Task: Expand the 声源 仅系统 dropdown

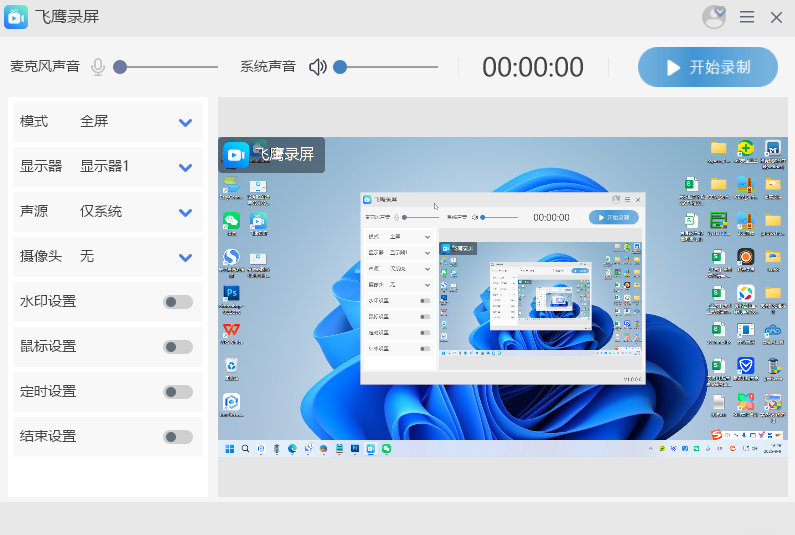Action: pyautogui.click(x=185, y=212)
